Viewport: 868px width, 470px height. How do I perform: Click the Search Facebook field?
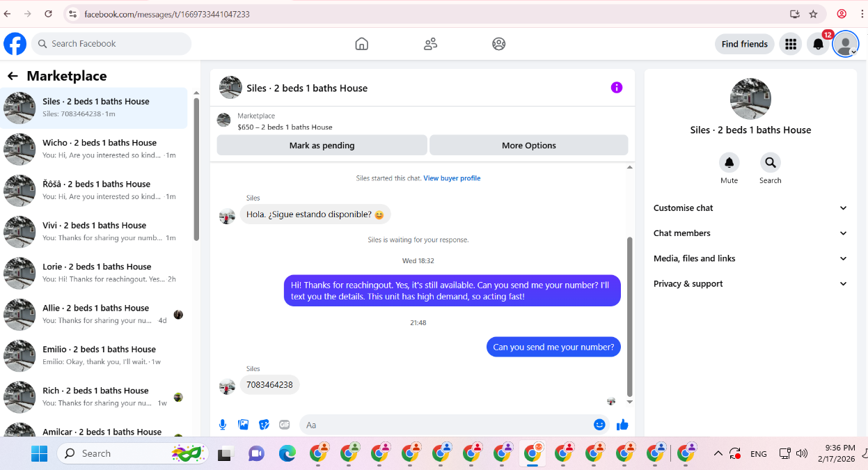(x=111, y=44)
